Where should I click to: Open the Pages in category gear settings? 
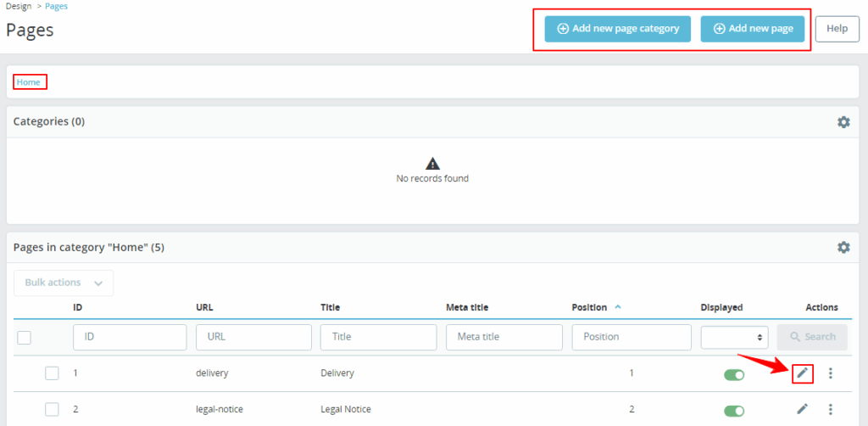pos(843,247)
